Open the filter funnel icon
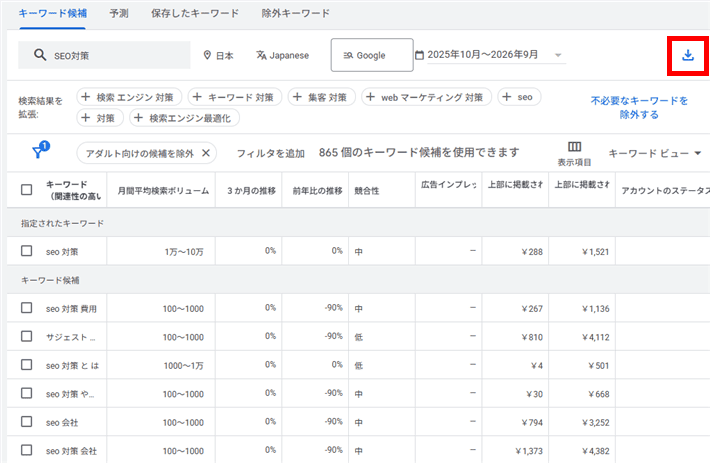Image resolution: width=710 pixels, height=463 pixels. click(x=38, y=153)
